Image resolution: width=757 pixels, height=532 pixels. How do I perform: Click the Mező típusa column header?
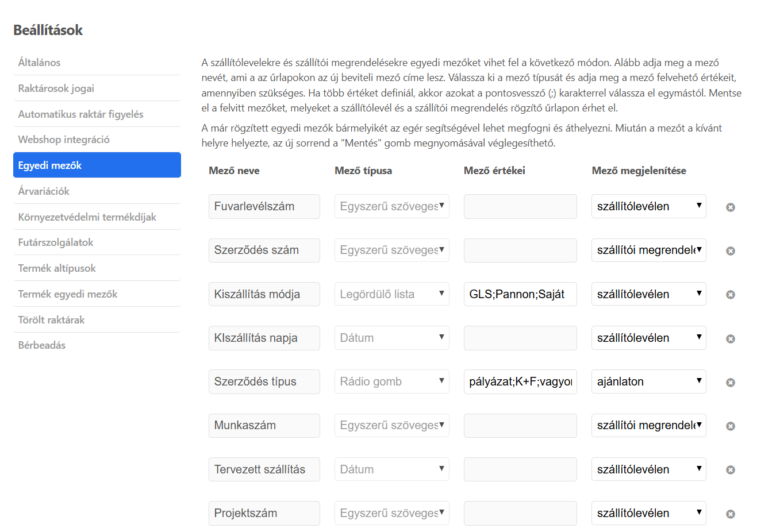[363, 171]
